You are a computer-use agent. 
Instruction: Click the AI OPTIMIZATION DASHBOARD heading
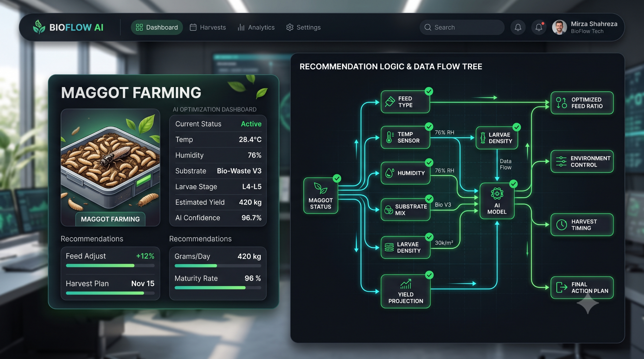tap(214, 109)
